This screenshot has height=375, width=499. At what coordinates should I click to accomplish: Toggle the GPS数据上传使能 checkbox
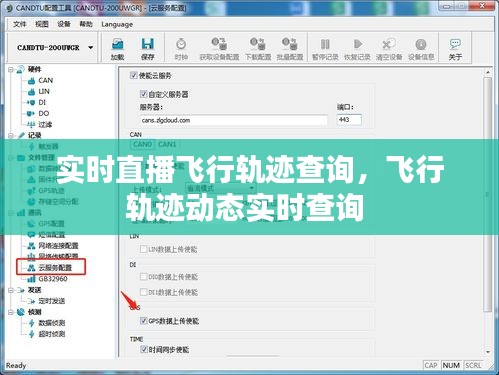tap(143, 321)
